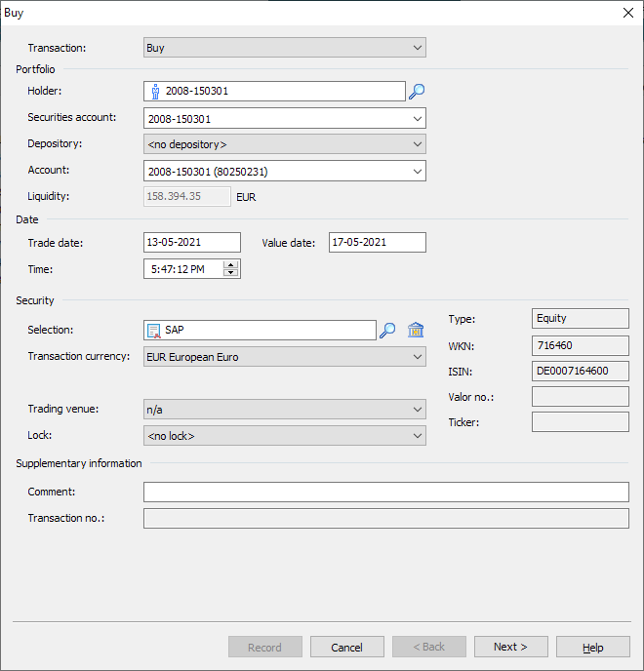The height and width of the screenshot is (671, 644).
Task: Click the Cancel button
Action: (346, 648)
